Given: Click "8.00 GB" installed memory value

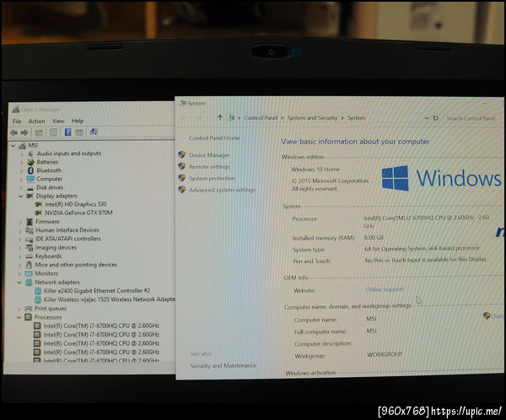Looking at the screenshot, I should [374, 238].
